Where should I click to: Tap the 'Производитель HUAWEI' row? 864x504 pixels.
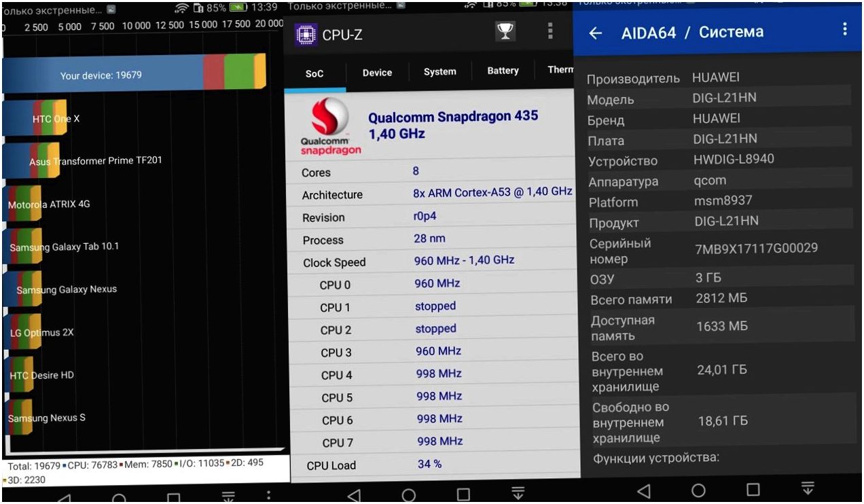[x=718, y=77]
